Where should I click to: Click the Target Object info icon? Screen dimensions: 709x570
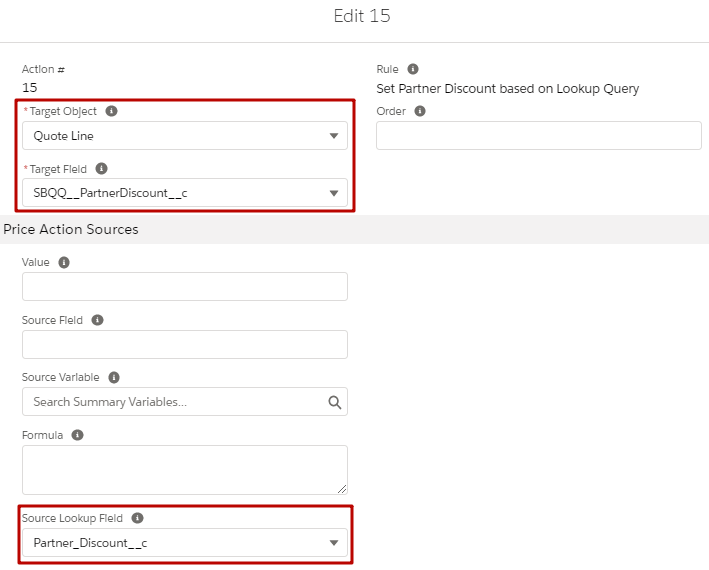(111, 111)
